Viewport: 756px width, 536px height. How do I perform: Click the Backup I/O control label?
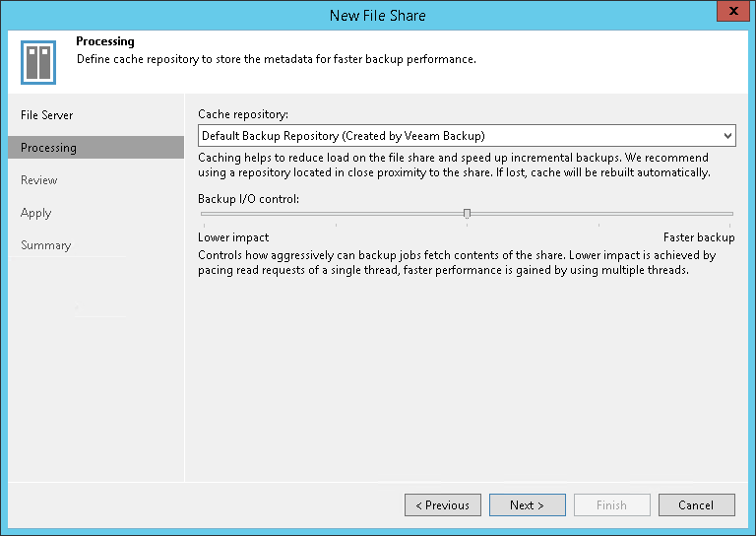click(248, 199)
